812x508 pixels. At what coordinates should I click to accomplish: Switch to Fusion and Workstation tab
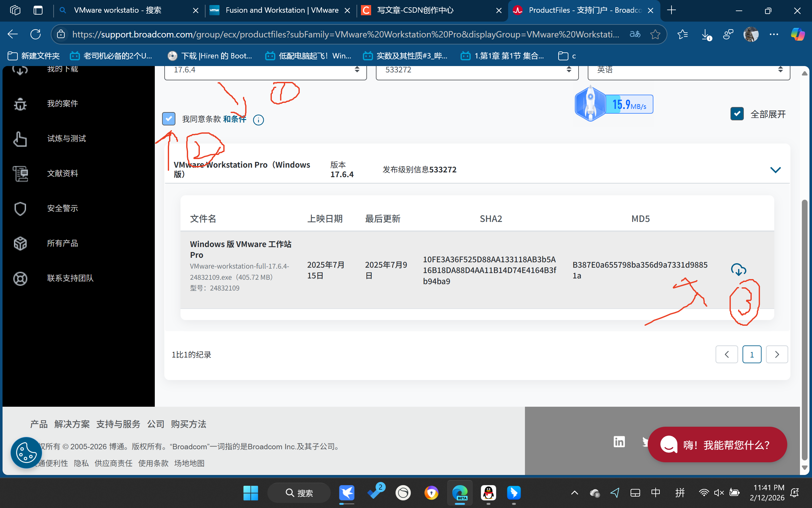point(280,10)
